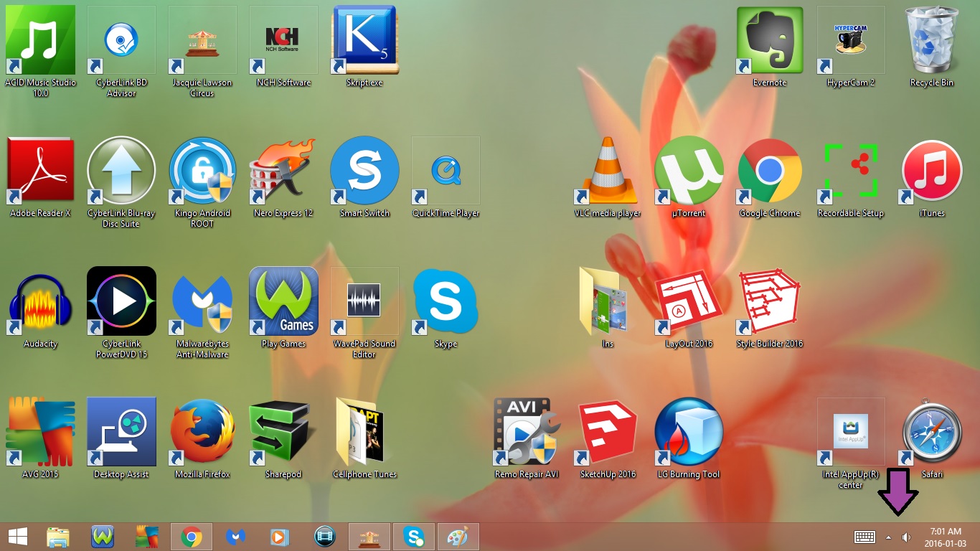This screenshot has width=980, height=551.
Task: Select the QuickTime Player desktop shortcut
Action: [446, 171]
